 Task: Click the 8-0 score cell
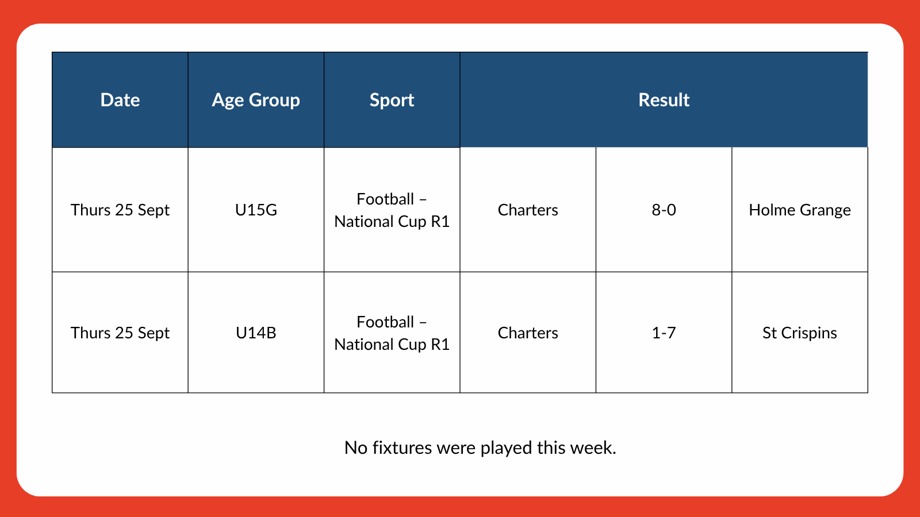(x=664, y=210)
